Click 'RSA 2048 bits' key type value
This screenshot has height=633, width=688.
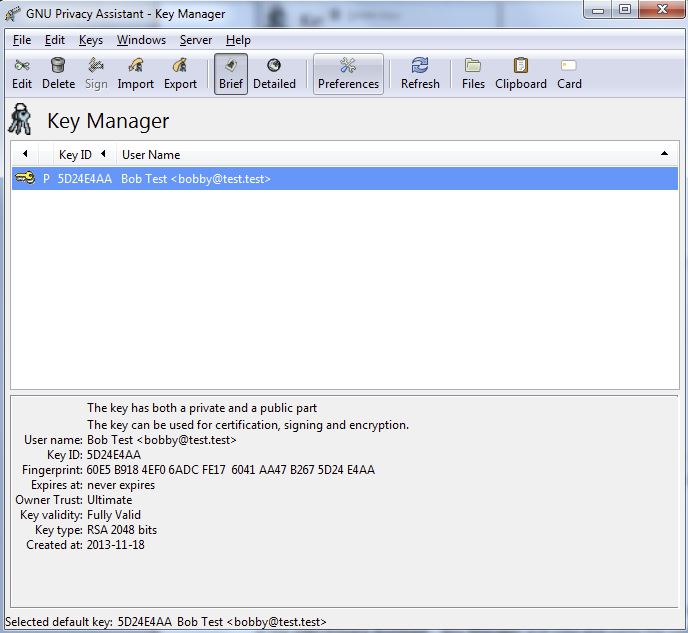122,530
